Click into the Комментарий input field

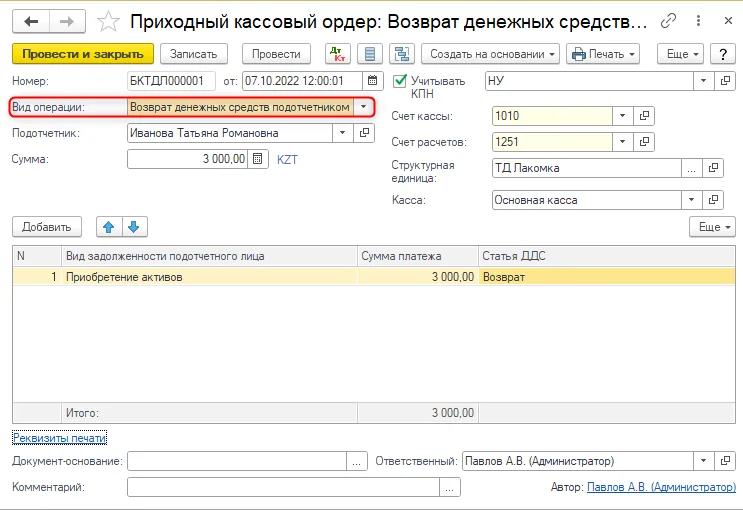283,487
